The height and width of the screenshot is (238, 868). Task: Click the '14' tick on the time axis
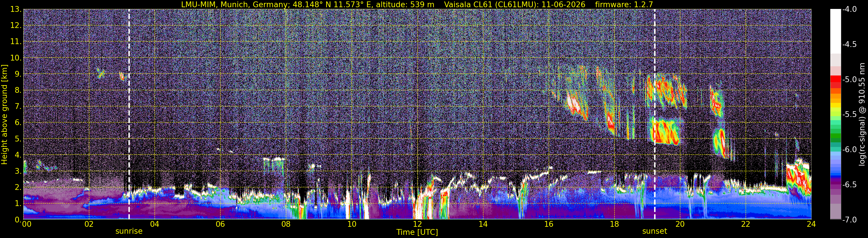pyautogui.click(x=483, y=224)
